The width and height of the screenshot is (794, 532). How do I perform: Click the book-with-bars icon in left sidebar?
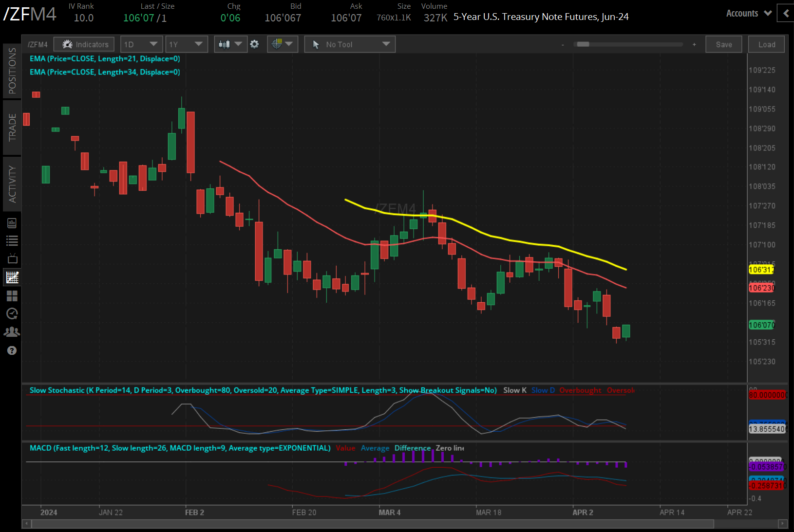click(12, 223)
